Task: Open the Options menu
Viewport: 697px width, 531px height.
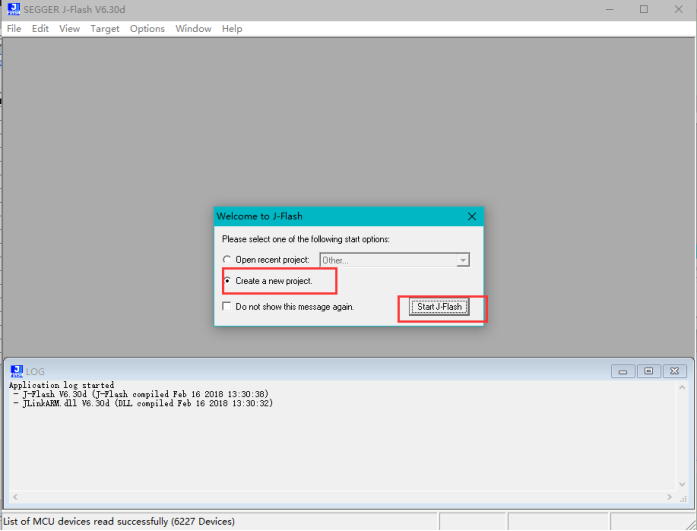Action: [x=147, y=29]
